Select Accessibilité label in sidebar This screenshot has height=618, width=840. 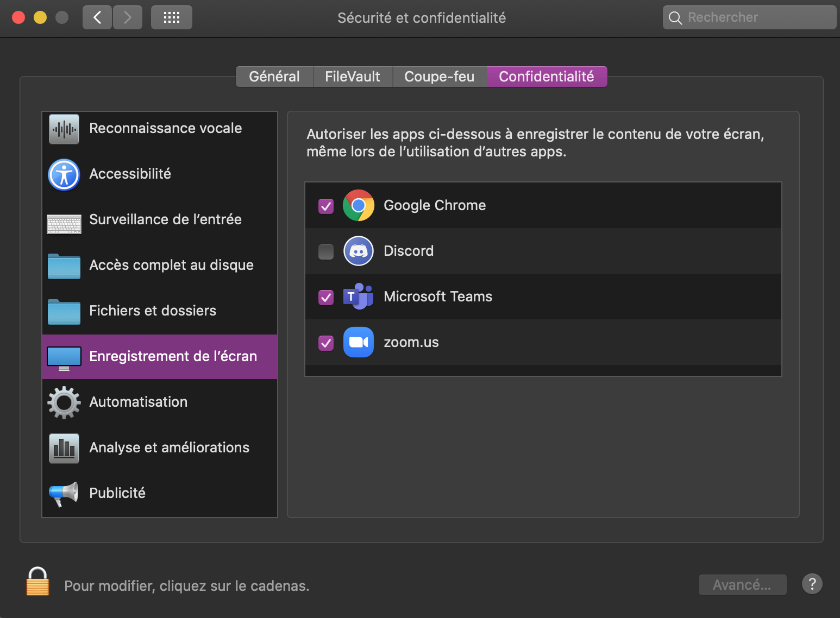point(130,174)
